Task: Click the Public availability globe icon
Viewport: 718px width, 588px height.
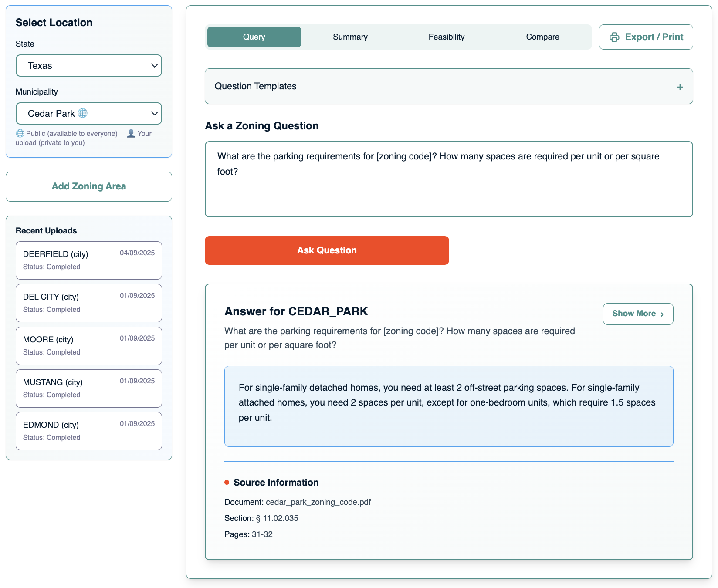Action: pos(20,133)
